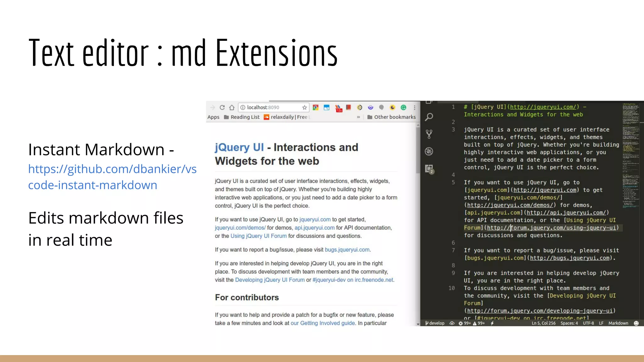Open the relaxdaily bookmark
Screen dimensions: 644x362
tap(287, 117)
